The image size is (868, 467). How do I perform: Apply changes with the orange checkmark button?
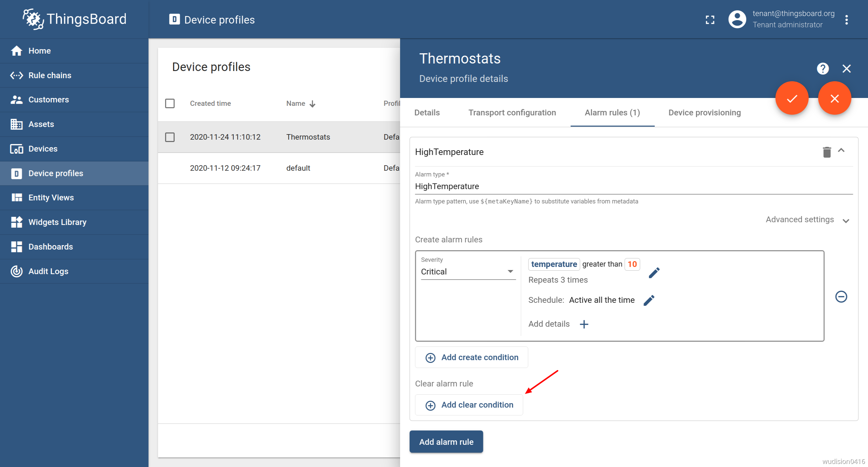coord(792,99)
